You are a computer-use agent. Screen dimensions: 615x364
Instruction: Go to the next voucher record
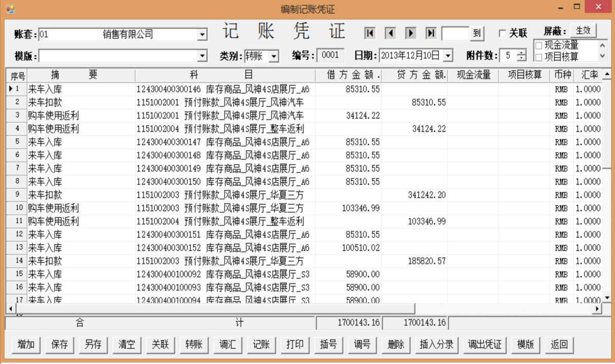click(411, 33)
